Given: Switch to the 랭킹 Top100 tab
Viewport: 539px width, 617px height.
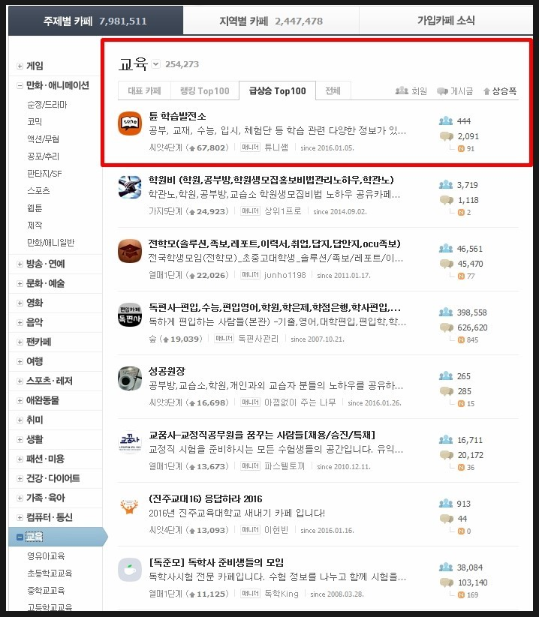Looking at the screenshot, I should pyautogui.click(x=205, y=91).
